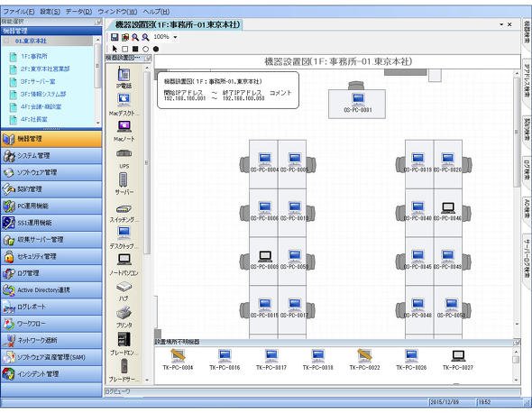Screen dimensions: 532x413
Task: Open the 設定(S) menu
Action: 50,12
